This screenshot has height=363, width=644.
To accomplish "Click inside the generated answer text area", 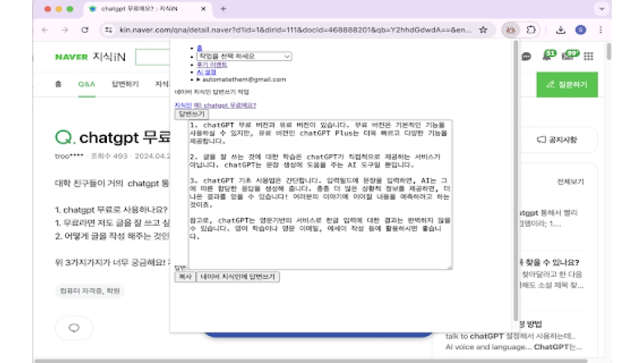I will pyautogui.click(x=320, y=193).
